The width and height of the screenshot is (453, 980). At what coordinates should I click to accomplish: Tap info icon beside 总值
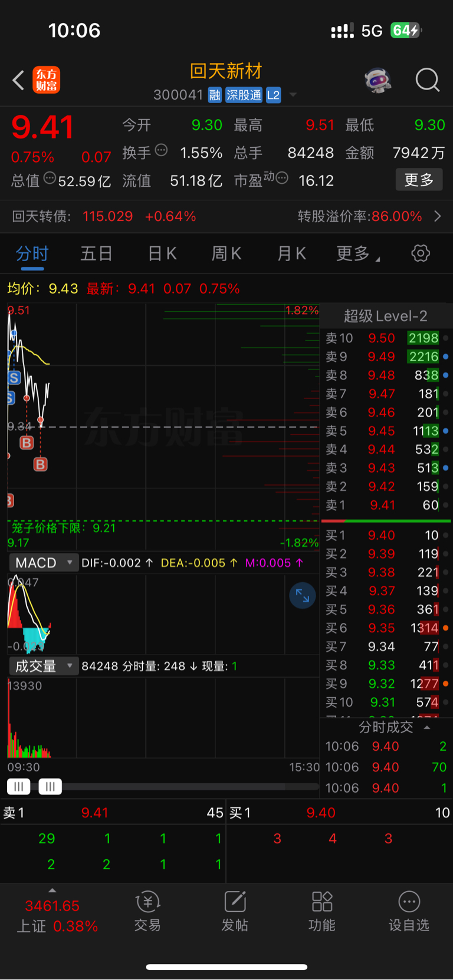tap(50, 178)
